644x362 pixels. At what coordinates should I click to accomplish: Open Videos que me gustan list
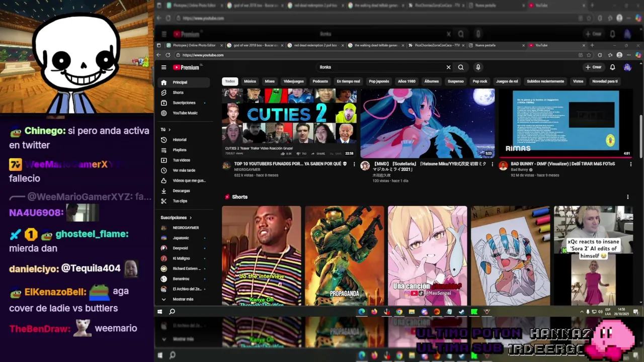(183, 180)
